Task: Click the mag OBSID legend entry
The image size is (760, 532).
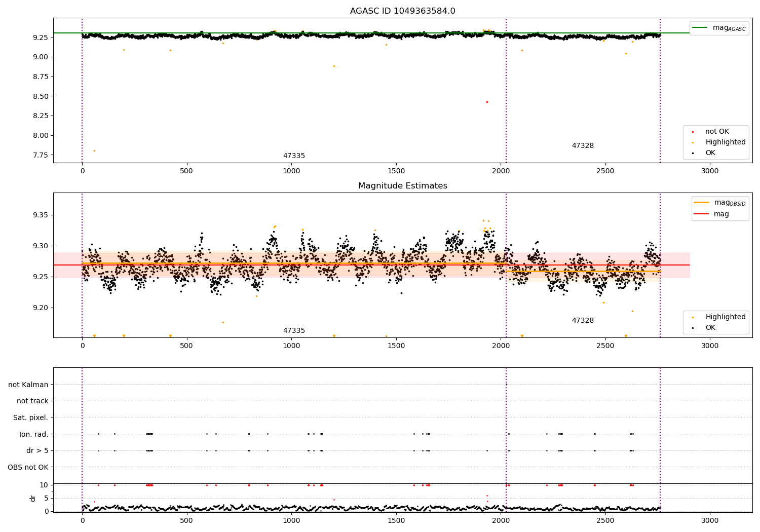Action: coord(719,203)
